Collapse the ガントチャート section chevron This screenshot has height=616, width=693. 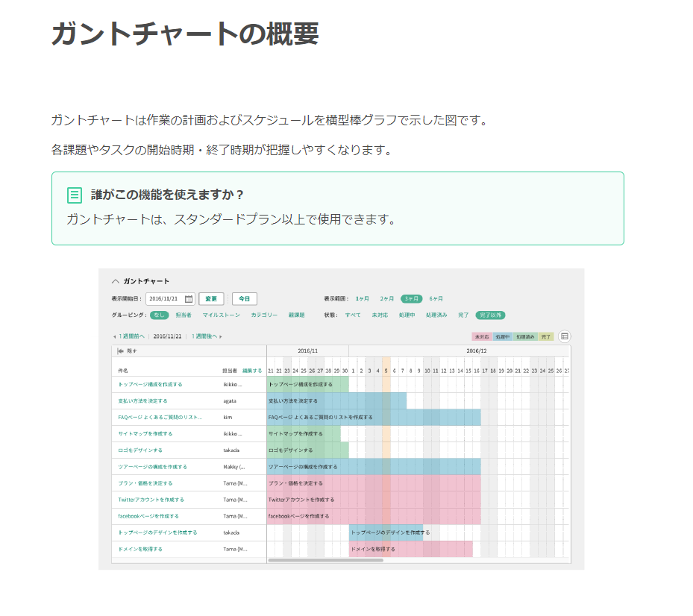pos(116,281)
